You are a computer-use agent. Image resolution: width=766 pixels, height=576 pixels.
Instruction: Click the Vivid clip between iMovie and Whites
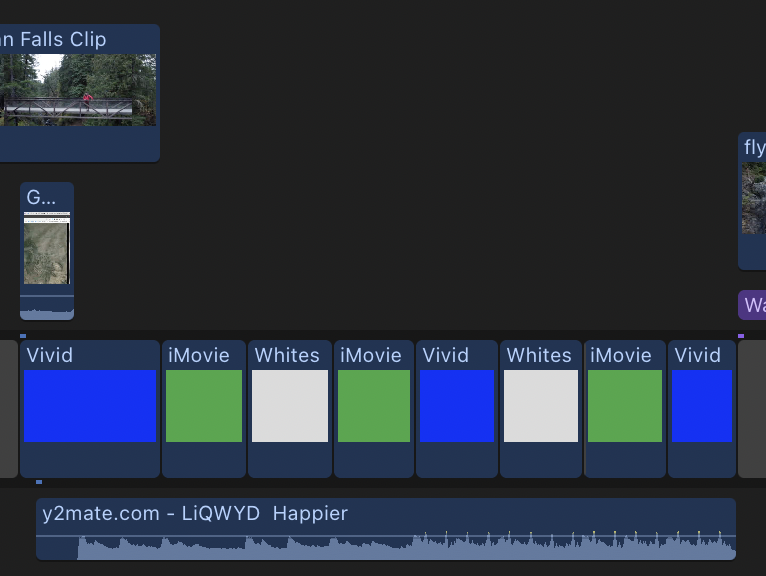457,406
